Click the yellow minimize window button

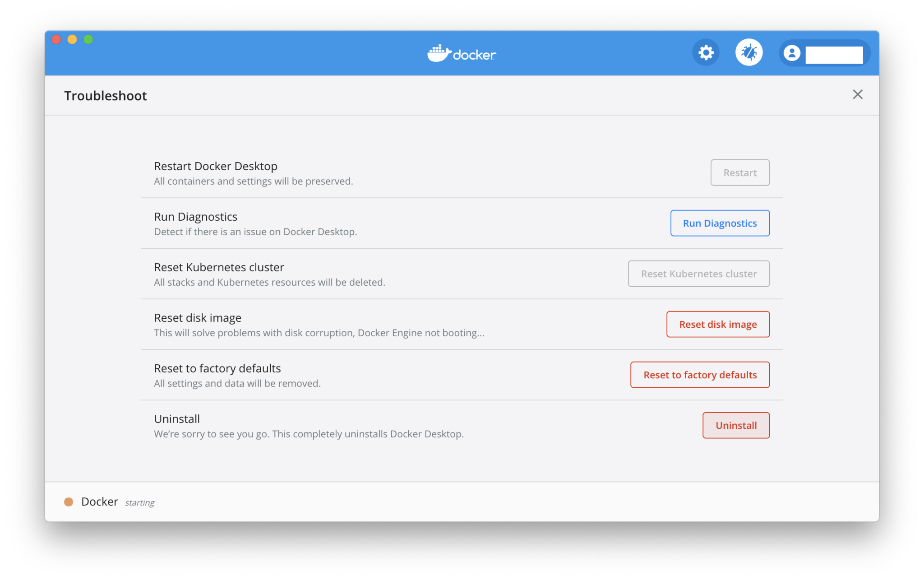pos(72,39)
